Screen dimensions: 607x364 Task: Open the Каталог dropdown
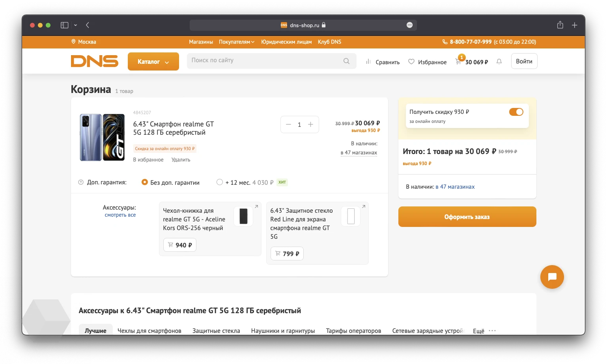click(x=153, y=61)
